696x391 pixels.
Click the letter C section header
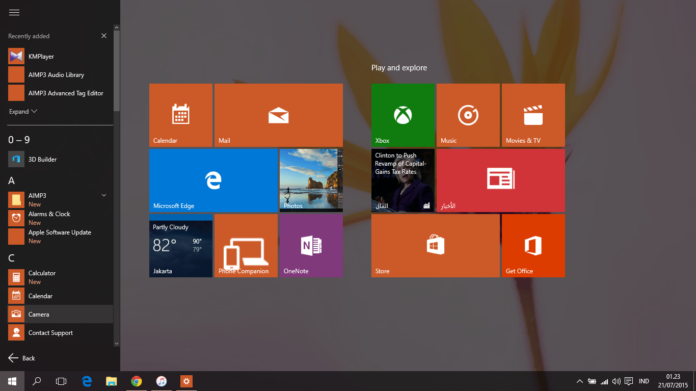click(x=12, y=258)
